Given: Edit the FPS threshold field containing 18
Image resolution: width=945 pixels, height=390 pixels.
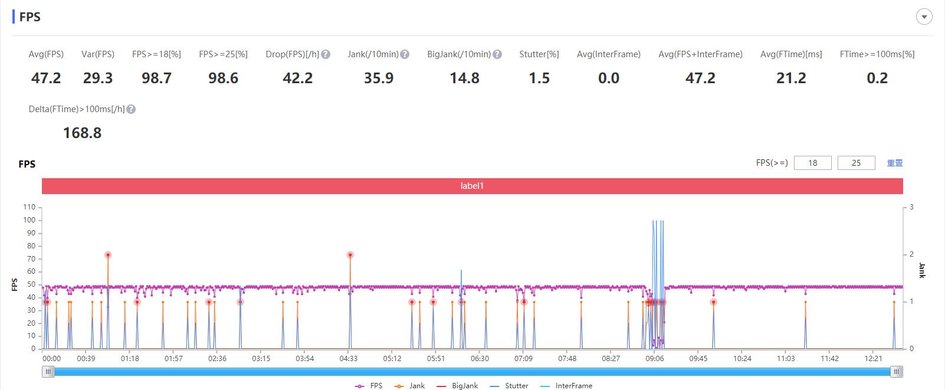Looking at the screenshot, I should [x=813, y=163].
